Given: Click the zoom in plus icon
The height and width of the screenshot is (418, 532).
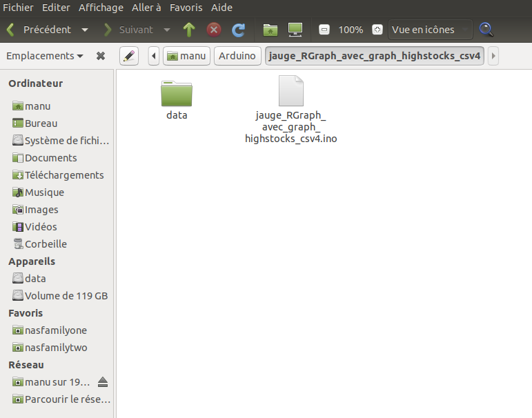Looking at the screenshot, I should (377, 30).
